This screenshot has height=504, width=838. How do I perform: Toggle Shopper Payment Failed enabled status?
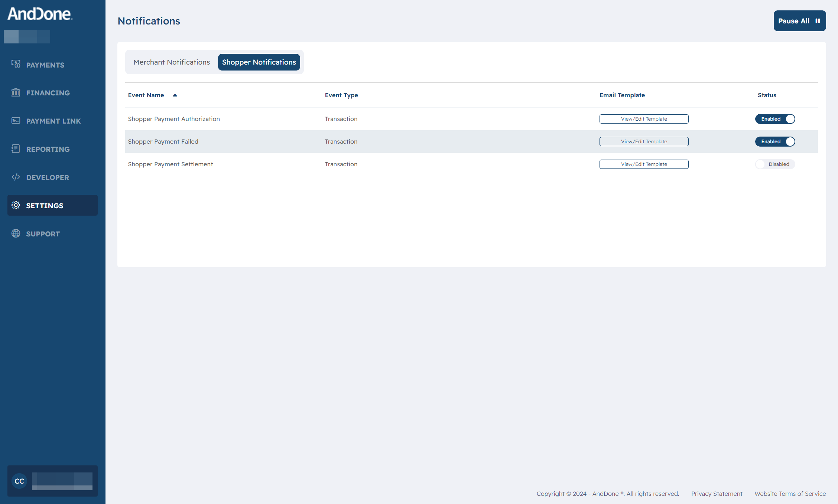click(775, 141)
